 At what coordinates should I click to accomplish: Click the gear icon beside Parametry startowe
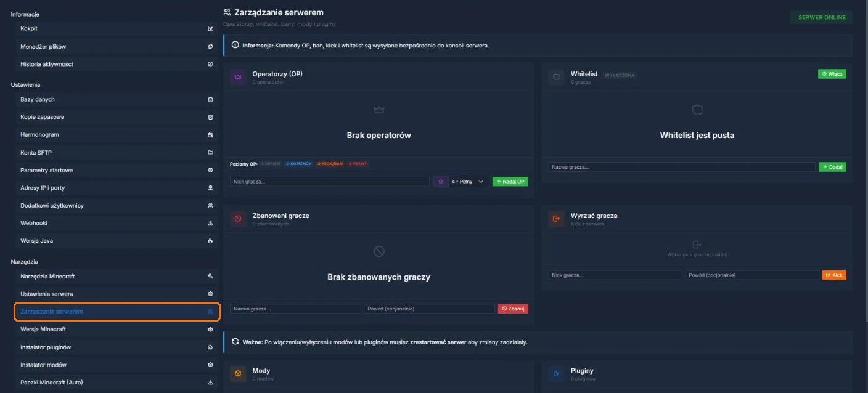click(210, 170)
